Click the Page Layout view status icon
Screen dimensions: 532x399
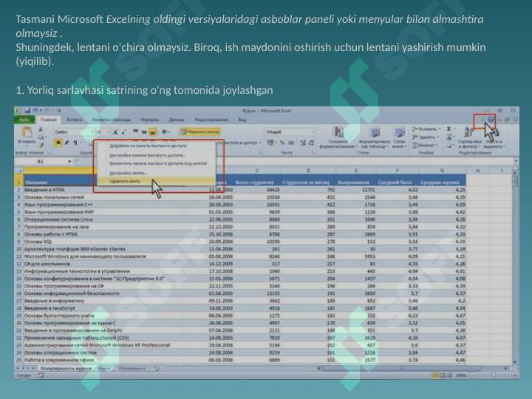coord(442,375)
